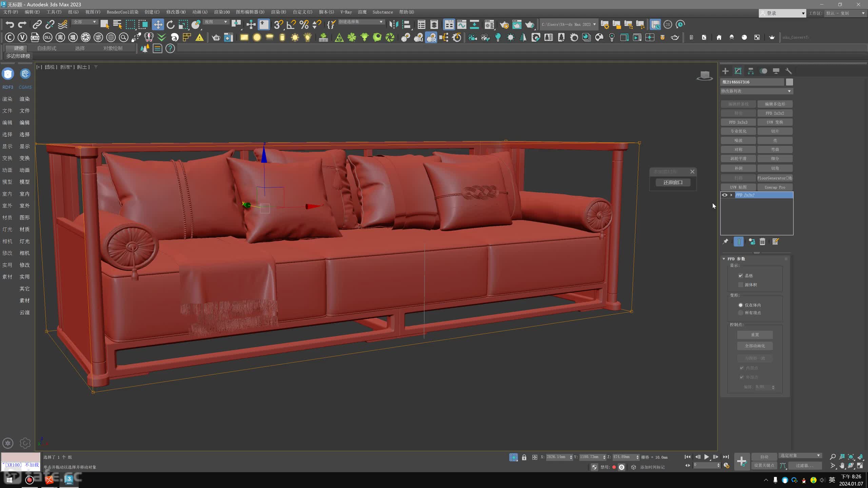Image resolution: width=868 pixels, height=488 pixels.
Task: Click the 重置 reset button
Action: pos(755,335)
